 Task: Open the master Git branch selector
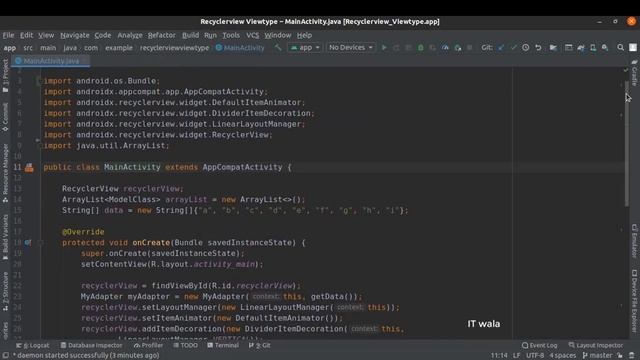[597, 356]
